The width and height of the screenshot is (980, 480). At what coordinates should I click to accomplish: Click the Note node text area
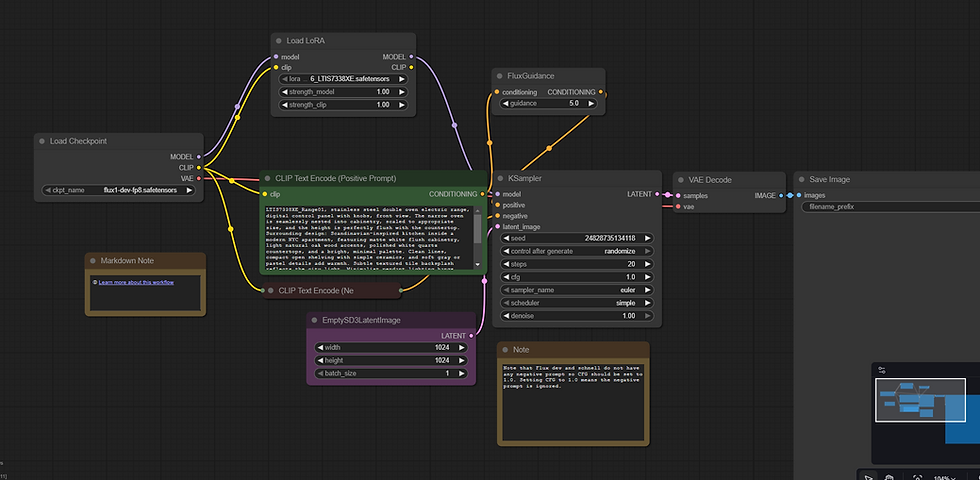pyautogui.click(x=573, y=402)
